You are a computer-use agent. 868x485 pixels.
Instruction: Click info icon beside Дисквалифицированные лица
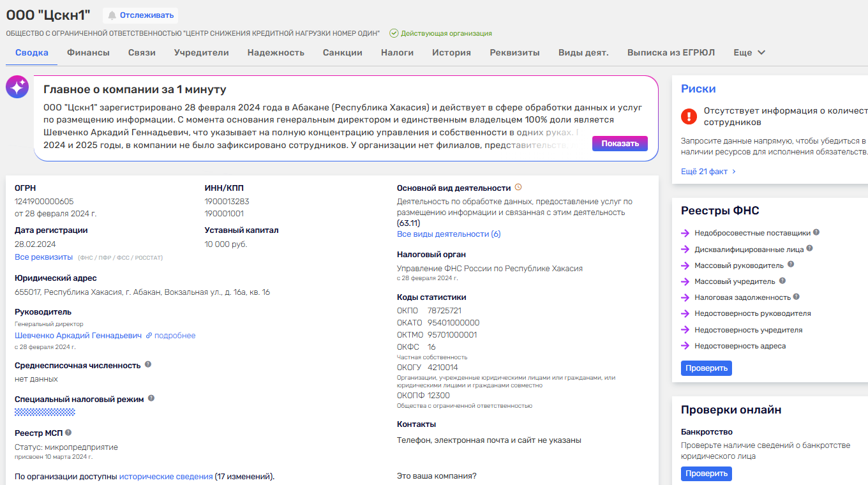[810, 249]
